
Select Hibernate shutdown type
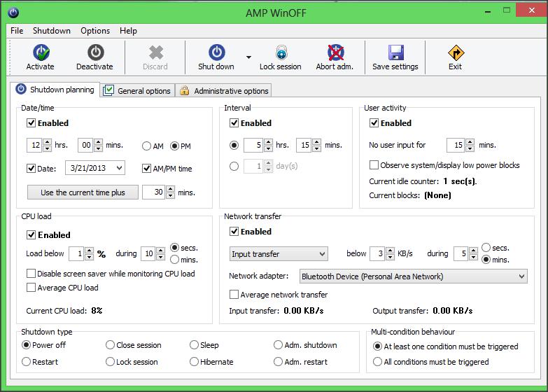coord(194,362)
